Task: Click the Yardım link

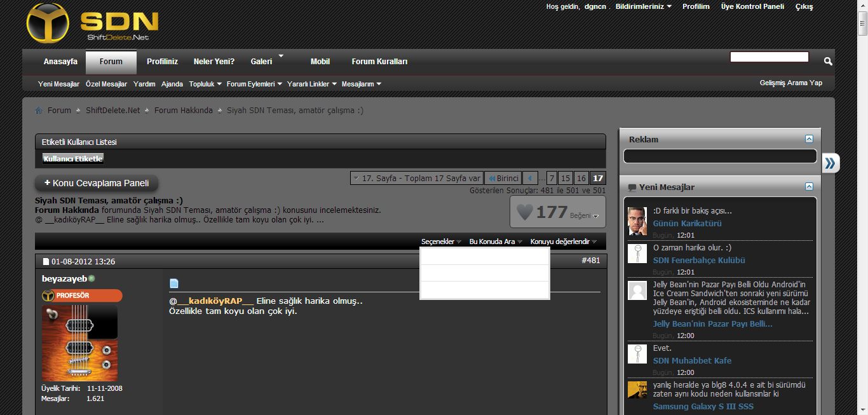Action: pos(144,84)
